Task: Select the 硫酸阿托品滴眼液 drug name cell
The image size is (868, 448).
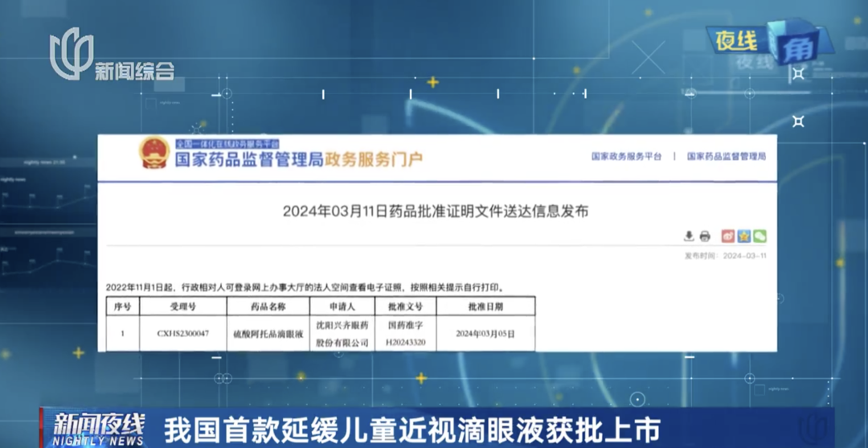Action: pos(268,333)
